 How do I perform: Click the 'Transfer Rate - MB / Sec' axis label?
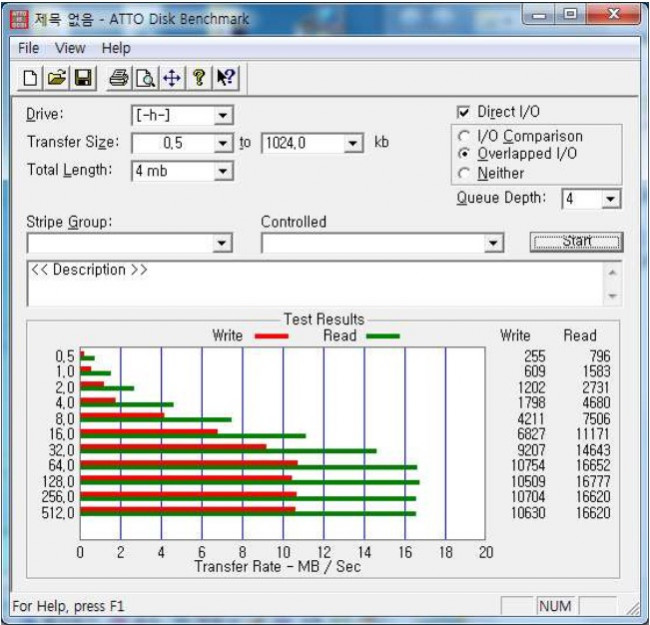[277, 567]
